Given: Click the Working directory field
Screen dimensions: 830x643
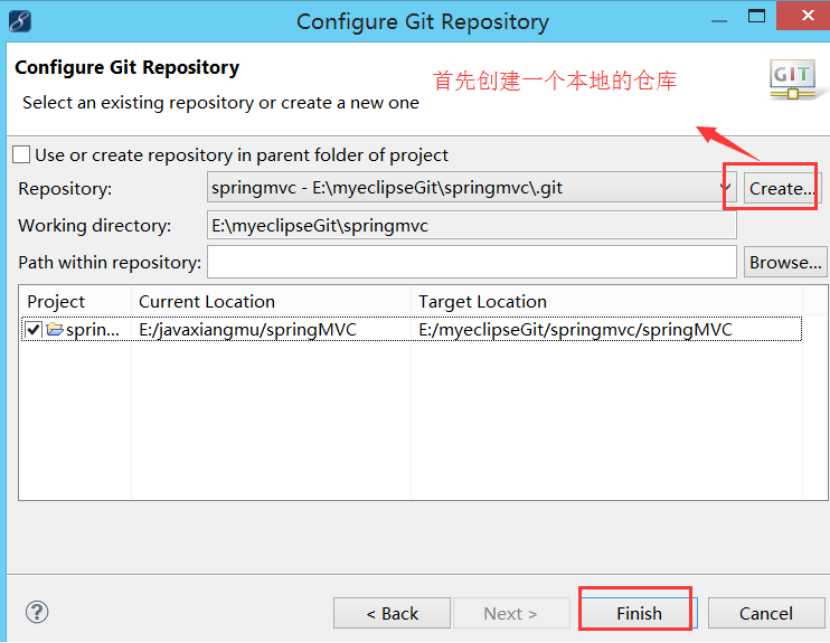Looking at the screenshot, I should [472, 225].
